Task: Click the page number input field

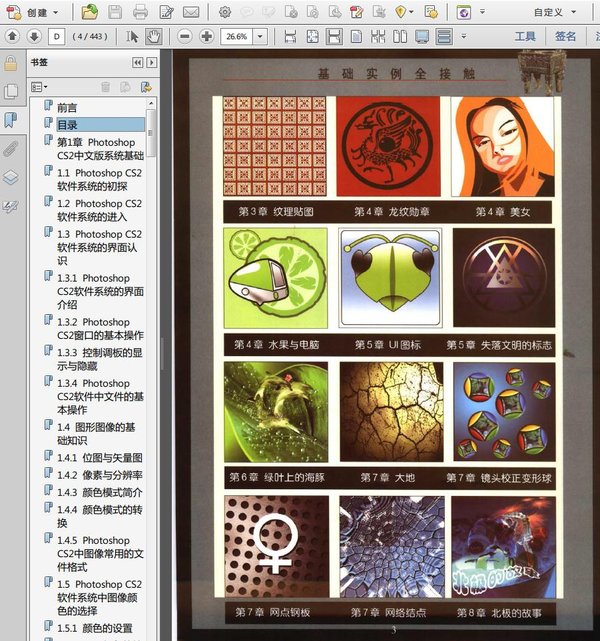Action: (x=56, y=36)
